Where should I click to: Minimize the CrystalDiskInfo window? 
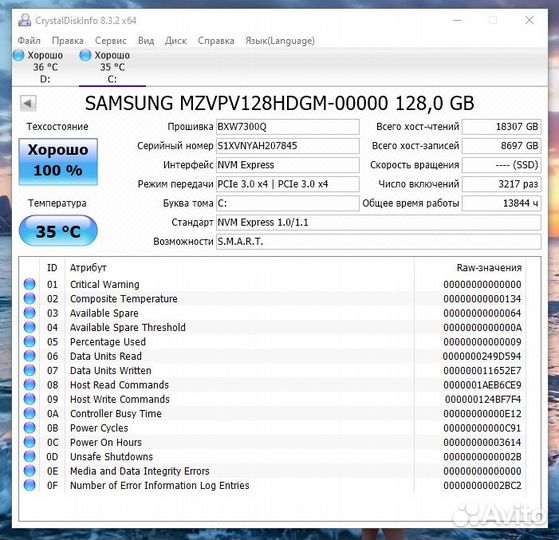457,20
